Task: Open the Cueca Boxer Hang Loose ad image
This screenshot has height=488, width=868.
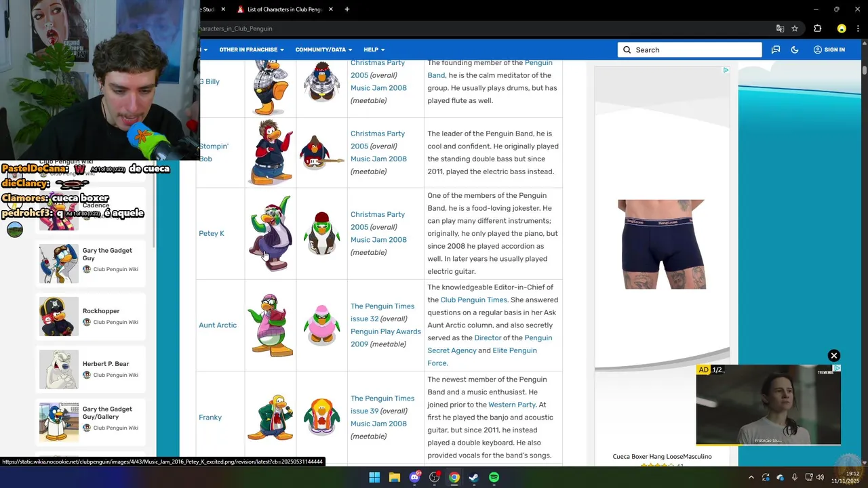Action: pyautogui.click(x=661, y=244)
